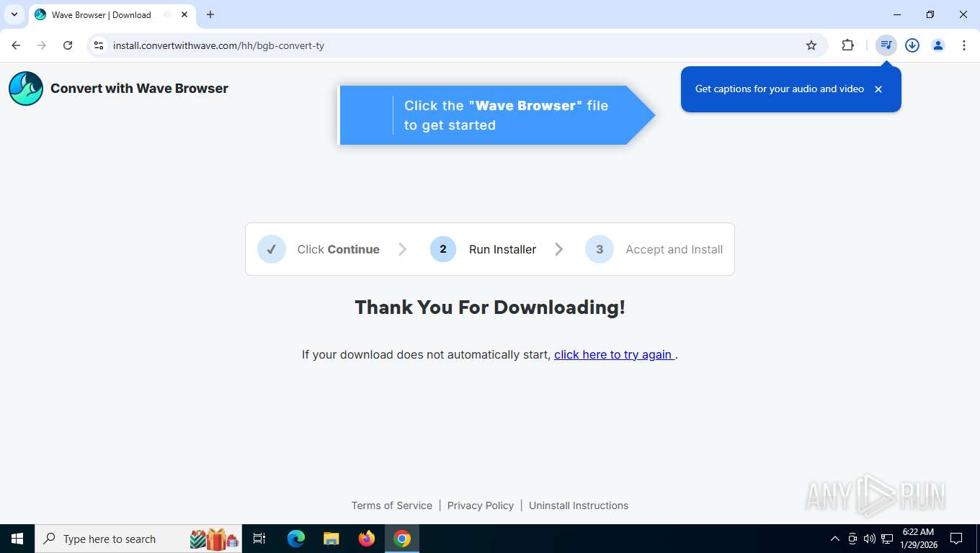Show hidden system tray icons chevron
This screenshot has width=980, height=553.
point(835,539)
